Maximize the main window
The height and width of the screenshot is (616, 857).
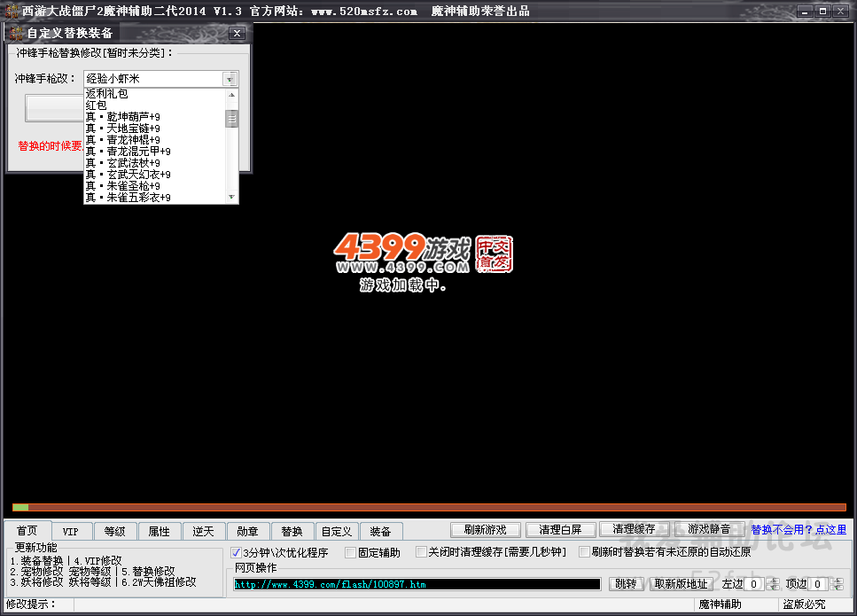822,11
